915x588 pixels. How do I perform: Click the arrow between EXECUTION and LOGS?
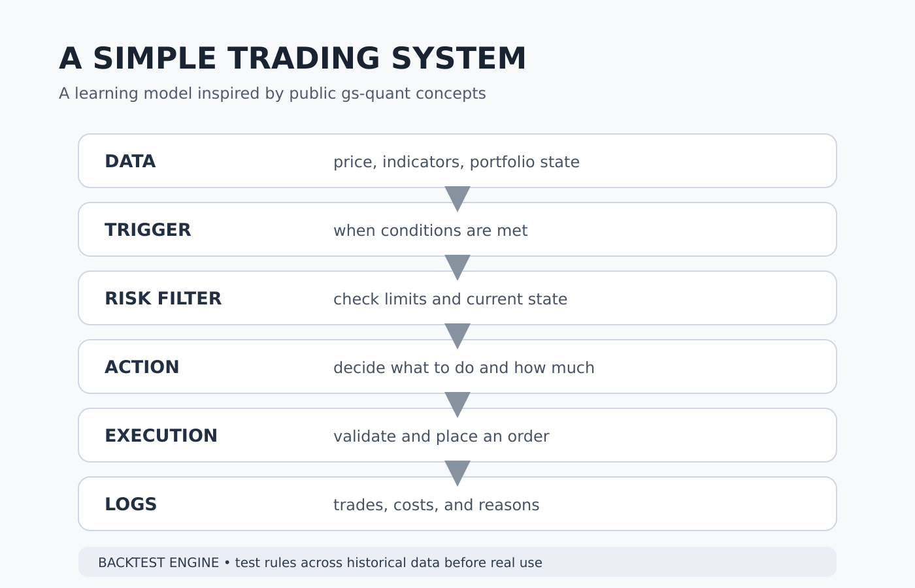[457, 473]
